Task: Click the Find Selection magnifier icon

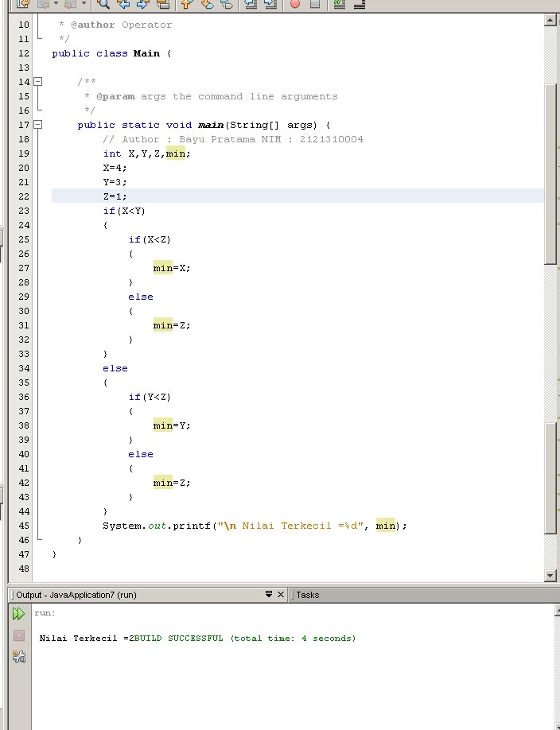Action: click(103, 4)
